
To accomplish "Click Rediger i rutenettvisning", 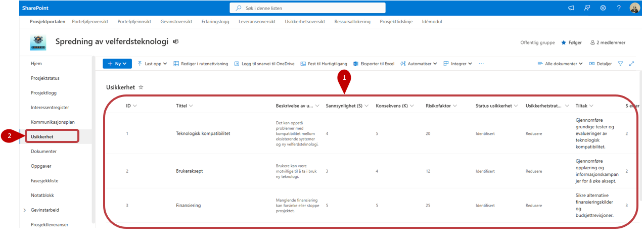I will point(201,64).
